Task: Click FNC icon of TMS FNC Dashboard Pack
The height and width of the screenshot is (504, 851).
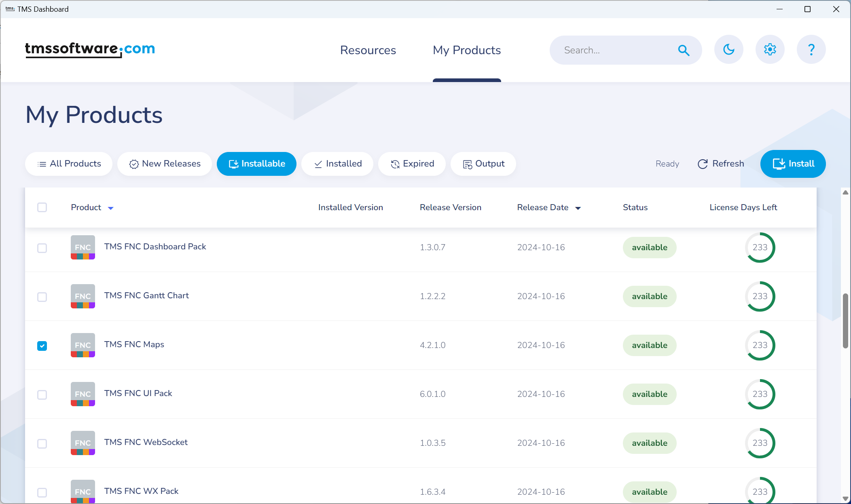Action: [x=83, y=247]
